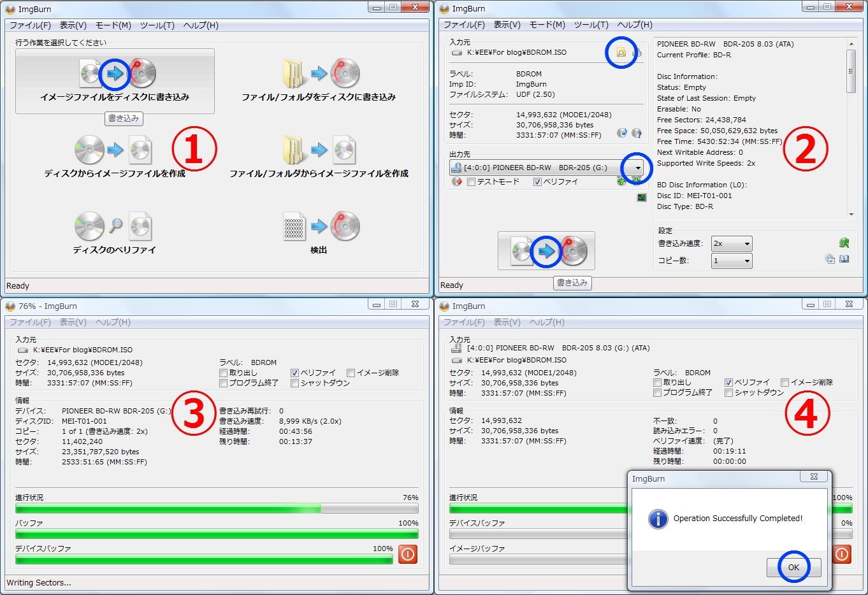The height and width of the screenshot is (595, 868).
Task: Uncheck ベリファイ in the write window
Action: (x=537, y=182)
